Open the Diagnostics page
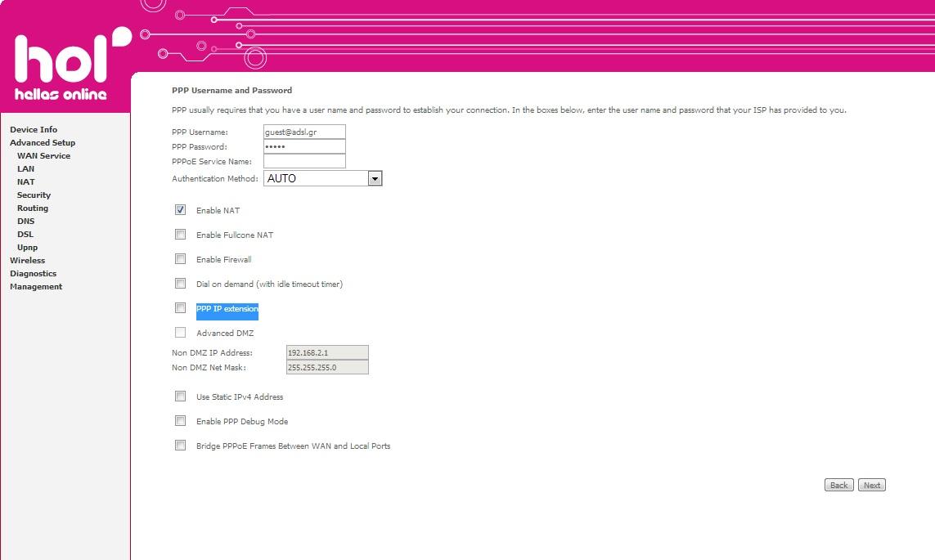The height and width of the screenshot is (560, 935). tap(33, 273)
